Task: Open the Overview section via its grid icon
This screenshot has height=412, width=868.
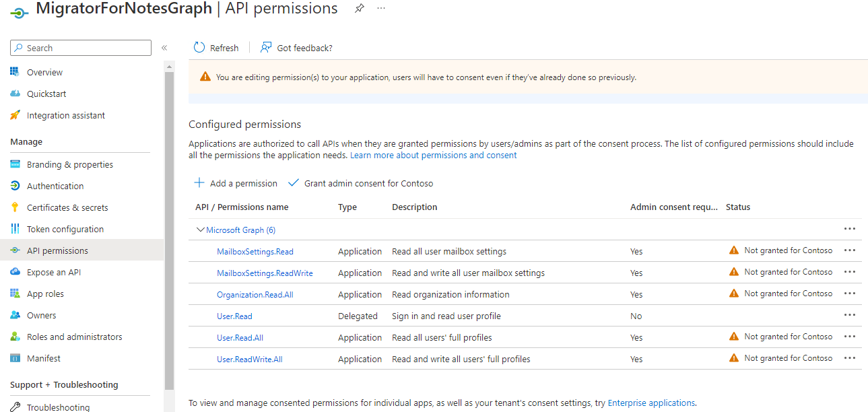Action: tap(15, 71)
